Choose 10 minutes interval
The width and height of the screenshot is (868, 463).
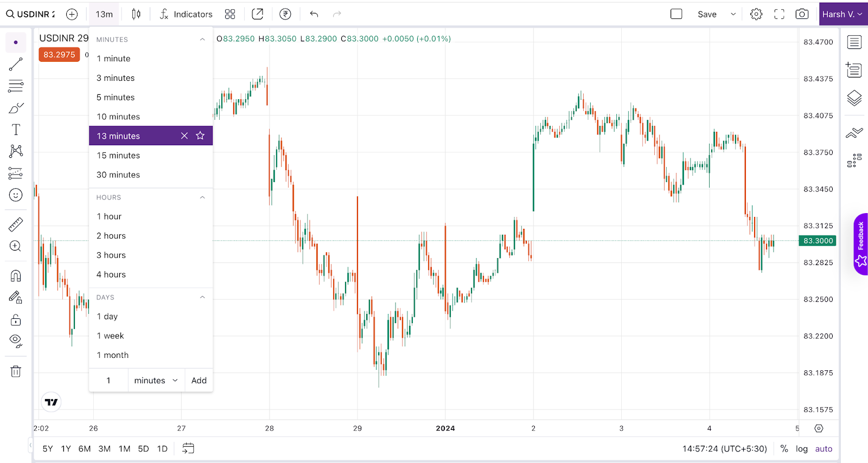pyautogui.click(x=151, y=117)
